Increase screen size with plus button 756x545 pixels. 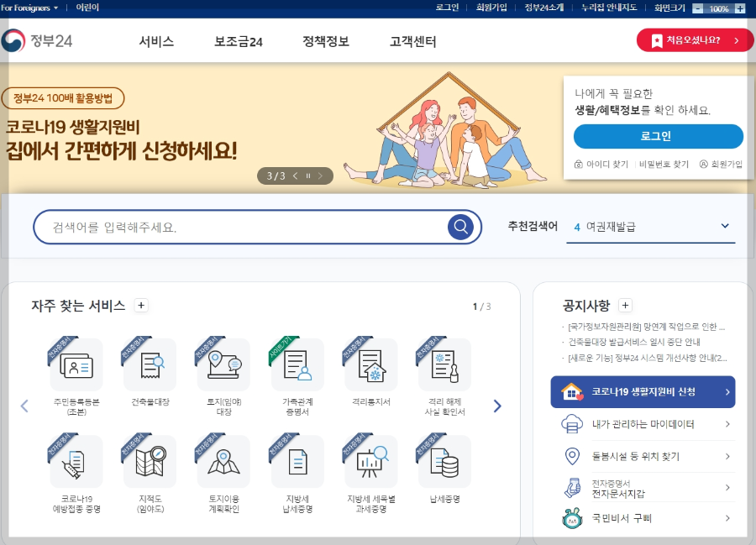pyautogui.click(x=740, y=8)
